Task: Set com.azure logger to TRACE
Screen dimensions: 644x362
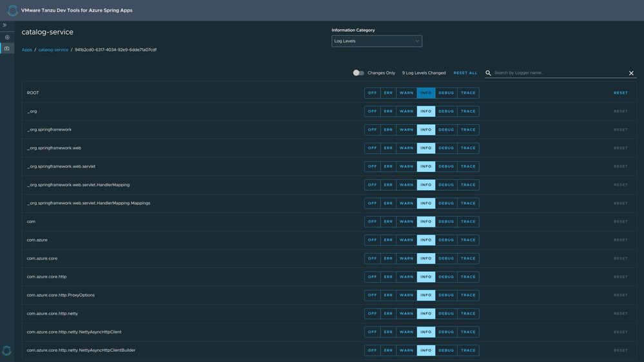Action: [468, 240]
